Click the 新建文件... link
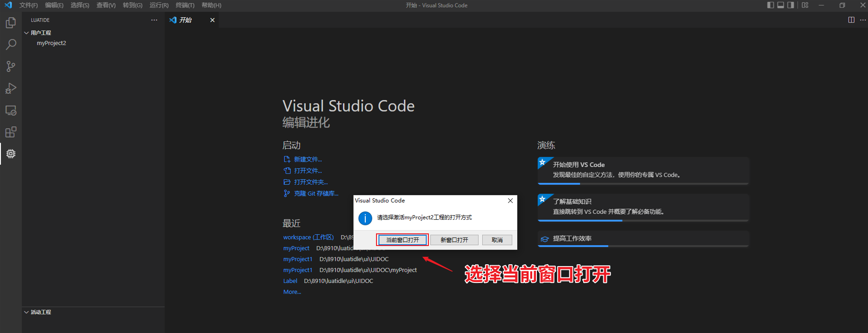Image resolution: width=868 pixels, height=333 pixels. (308, 159)
